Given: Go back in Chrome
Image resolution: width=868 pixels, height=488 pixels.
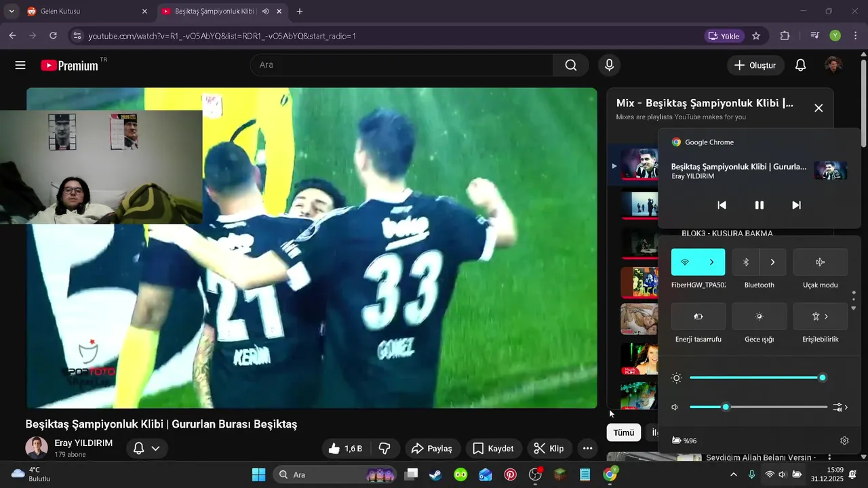Looking at the screenshot, I should [12, 36].
